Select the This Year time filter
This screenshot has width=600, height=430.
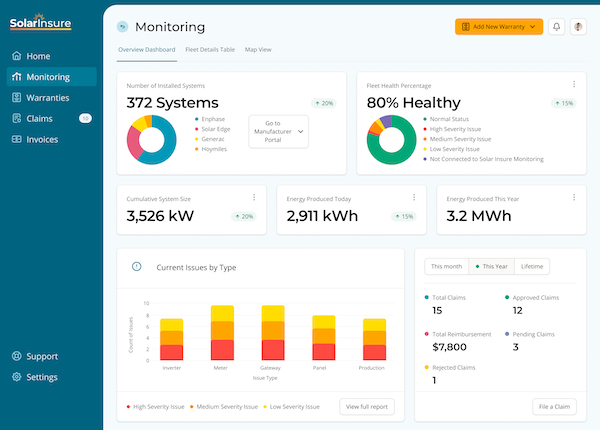pos(492,266)
